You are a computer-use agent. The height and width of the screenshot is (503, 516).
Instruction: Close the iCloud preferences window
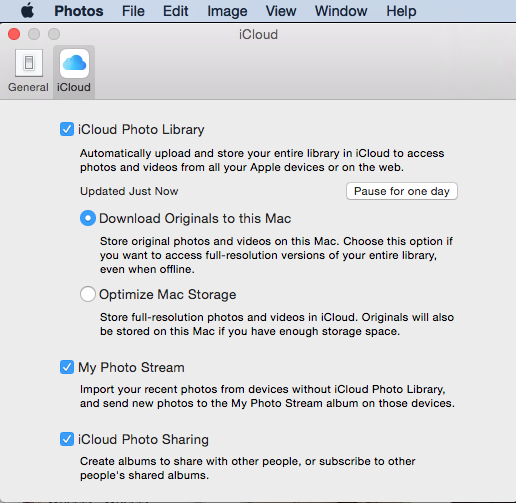click(x=14, y=34)
